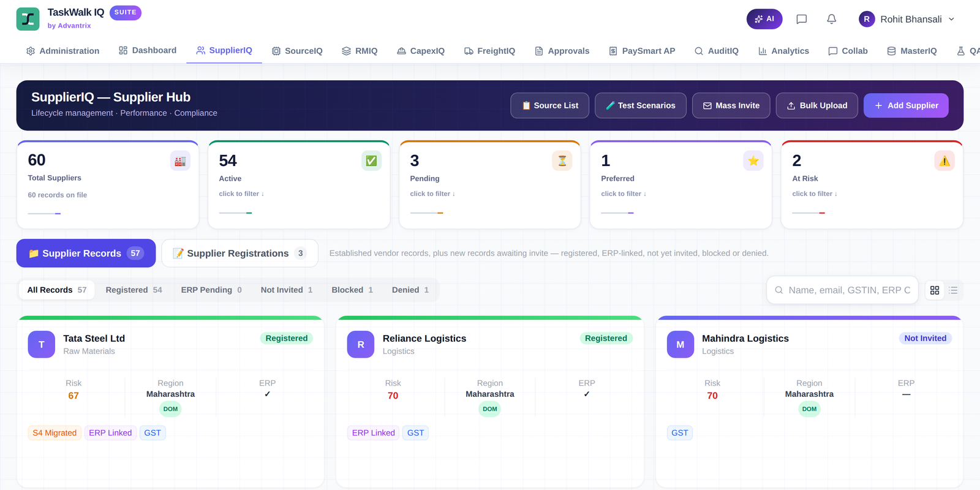Image resolution: width=980 pixels, height=490 pixels.
Task: Click the Preferred star icon
Action: (x=753, y=160)
